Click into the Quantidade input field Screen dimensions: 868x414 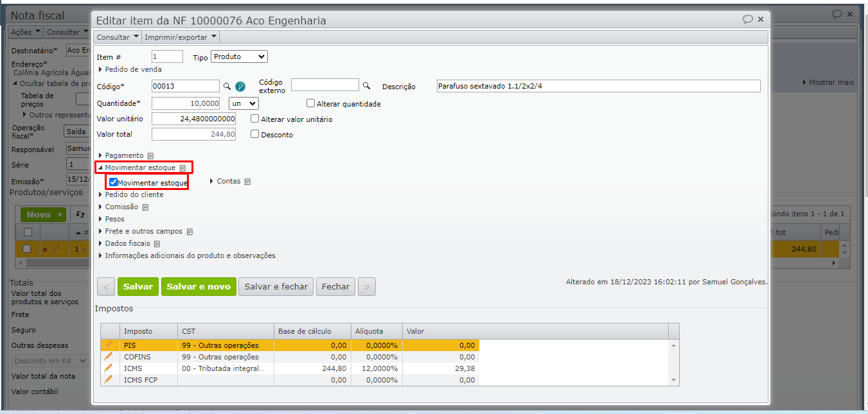(x=186, y=103)
